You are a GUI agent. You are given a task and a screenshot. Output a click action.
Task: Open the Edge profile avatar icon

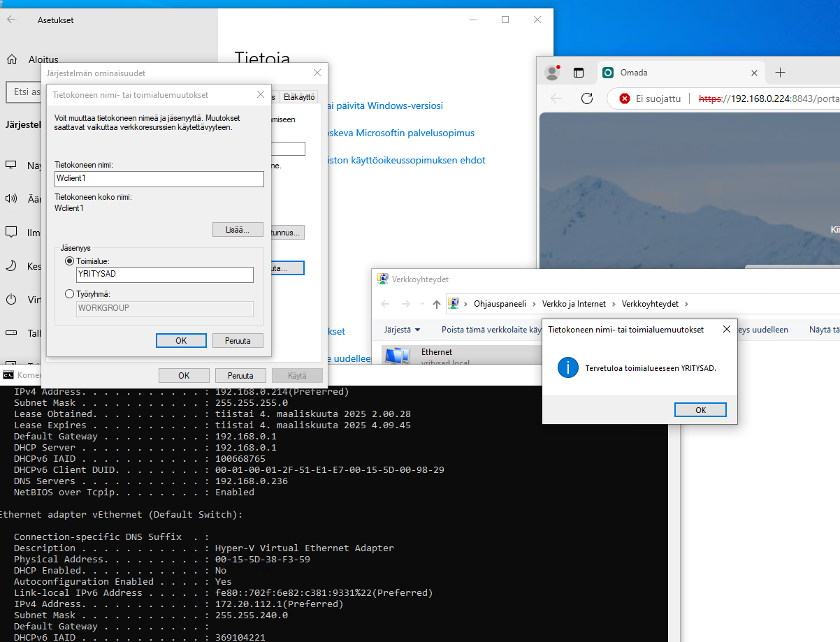pos(553,73)
